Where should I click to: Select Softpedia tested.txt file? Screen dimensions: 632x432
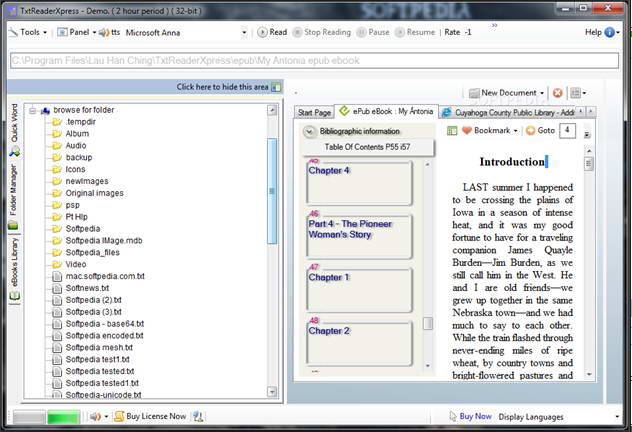[x=100, y=371]
